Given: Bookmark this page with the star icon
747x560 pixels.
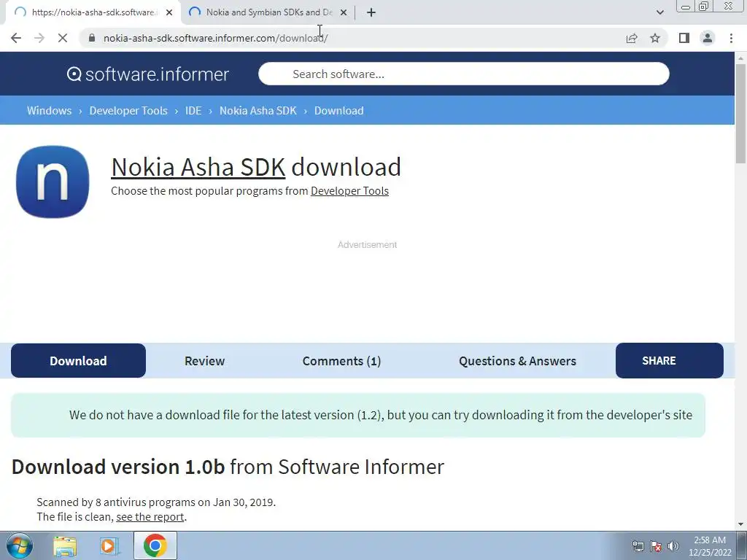Looking at the screenshot, I should click(655, 38).
